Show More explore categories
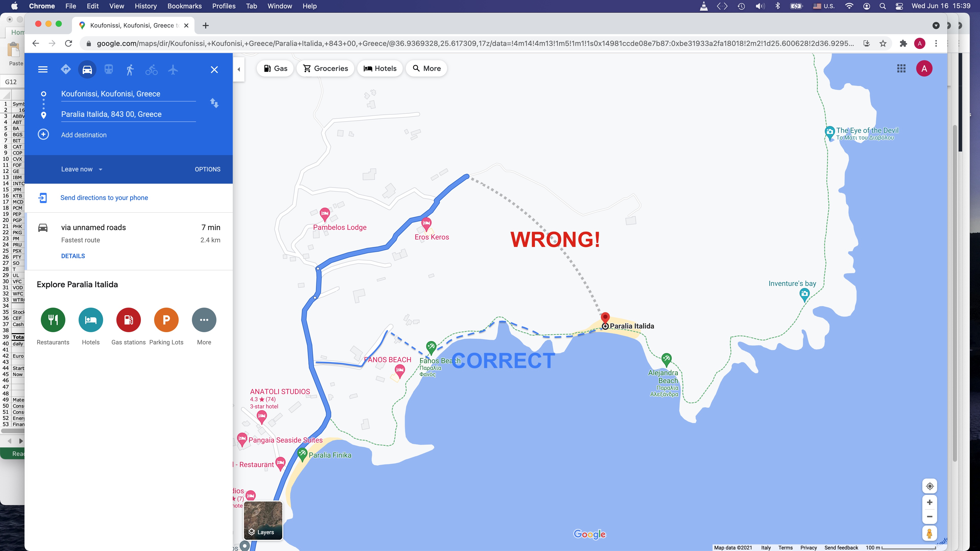Image resolution: width=980 pixels, height=551 pixels. 204,320
